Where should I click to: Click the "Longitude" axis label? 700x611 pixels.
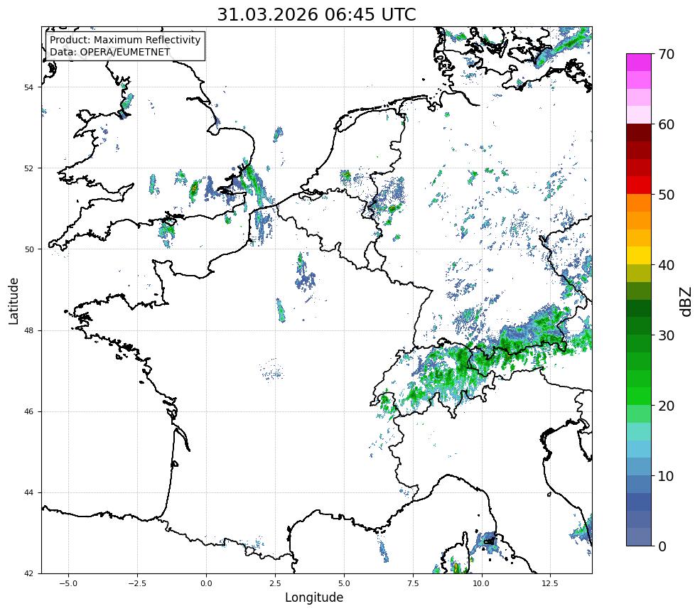(314, 598)
